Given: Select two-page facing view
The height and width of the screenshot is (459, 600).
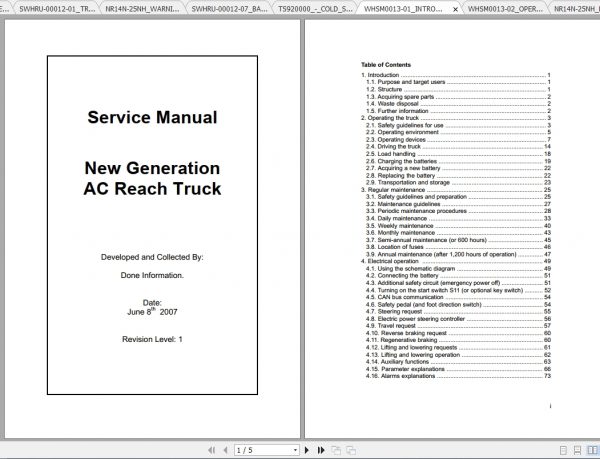Looking at the screenshot, I should 592,450.
